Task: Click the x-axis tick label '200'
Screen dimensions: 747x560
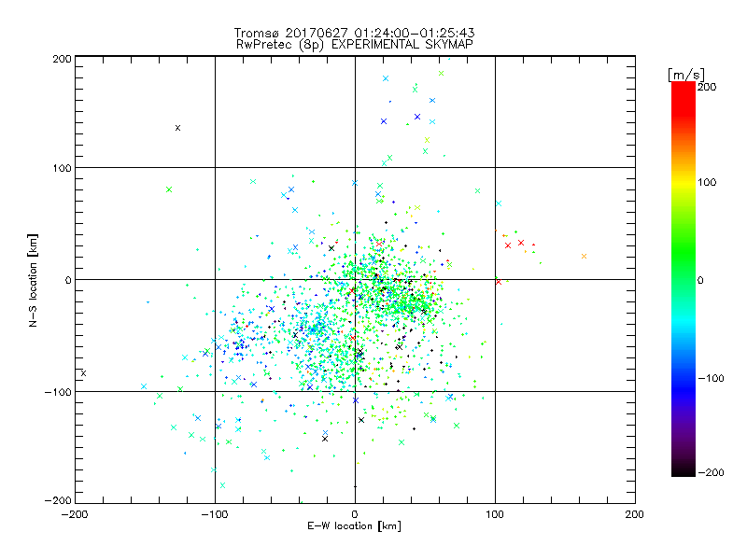Action: click(x=635, y=514)
